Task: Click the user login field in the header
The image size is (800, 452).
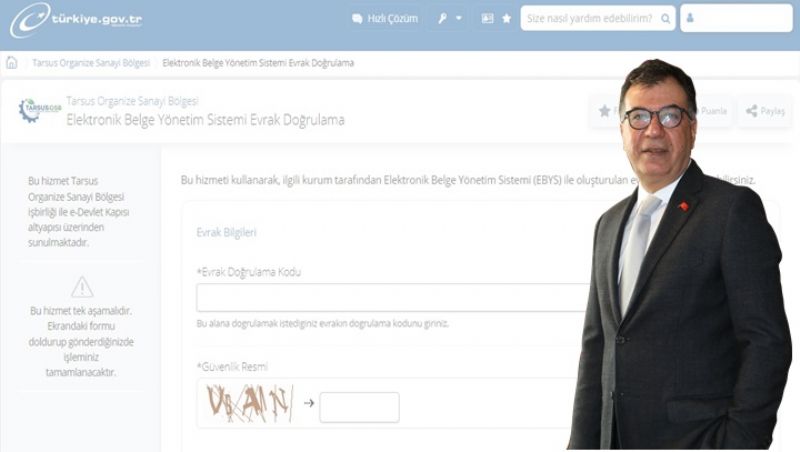Action: click(x=736, y=18)
